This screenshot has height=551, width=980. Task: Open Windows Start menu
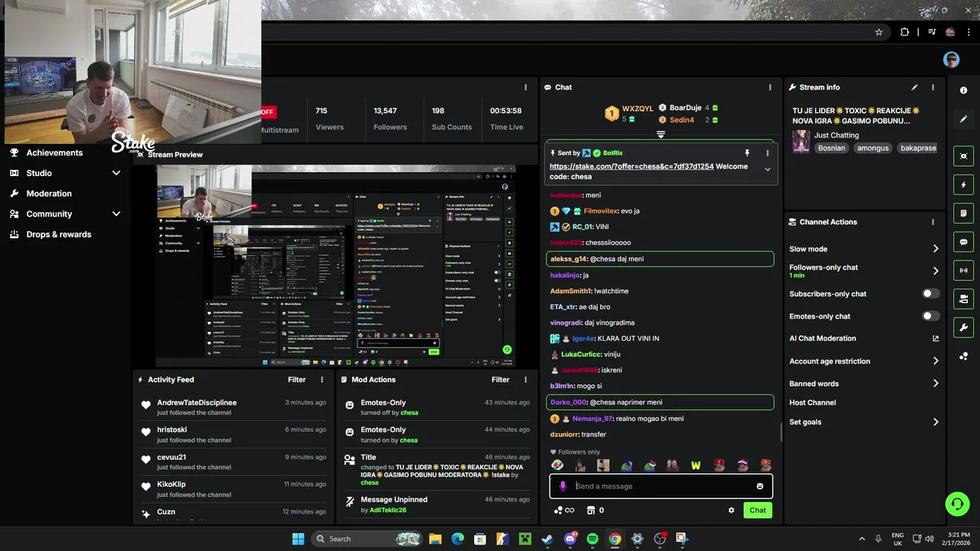pyautogui.click(x=298, y=539)
